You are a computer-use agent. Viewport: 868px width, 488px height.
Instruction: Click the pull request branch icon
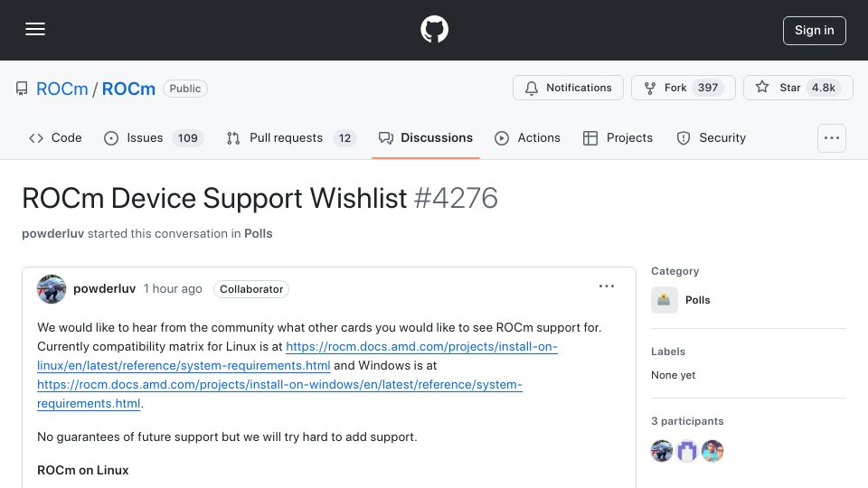(233, 138)
